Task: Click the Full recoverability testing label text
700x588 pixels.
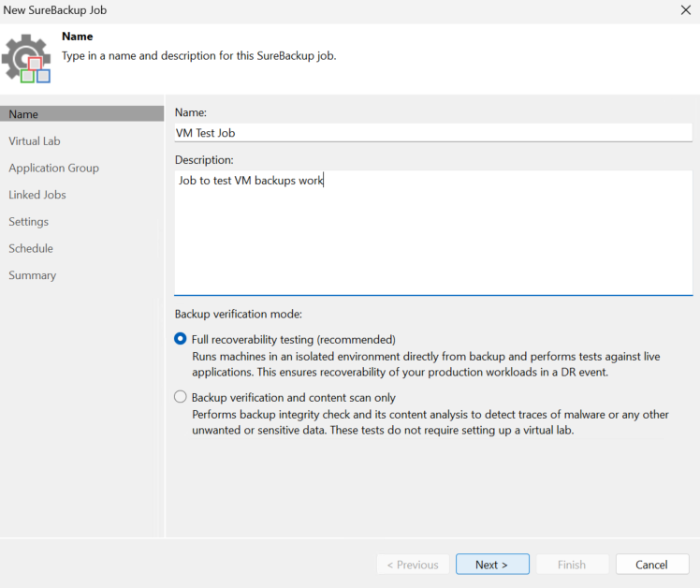Action: point(293,340)
